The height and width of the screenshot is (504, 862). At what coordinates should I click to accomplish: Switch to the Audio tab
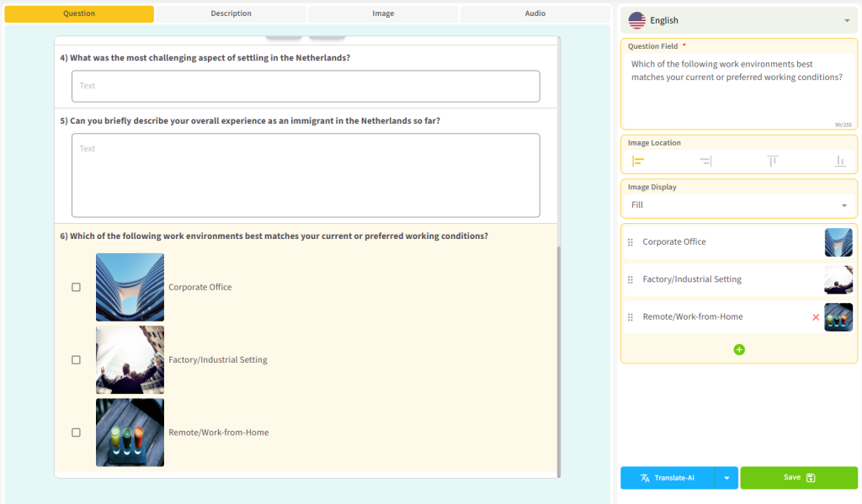coord(535,13)
